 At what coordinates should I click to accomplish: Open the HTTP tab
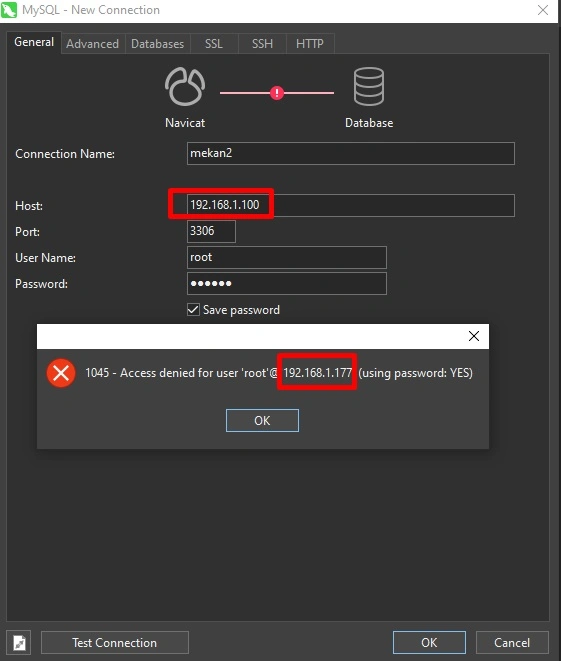[x=310, y=44]
